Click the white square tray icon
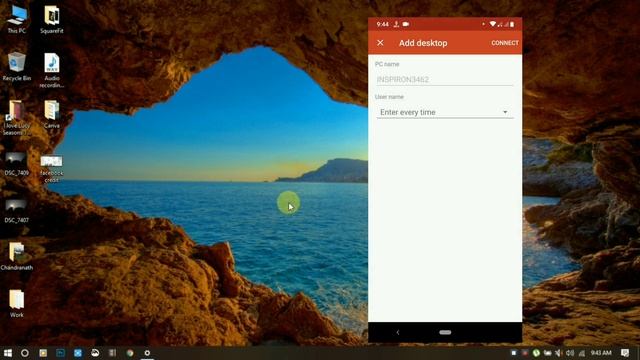 coord(514,353)
